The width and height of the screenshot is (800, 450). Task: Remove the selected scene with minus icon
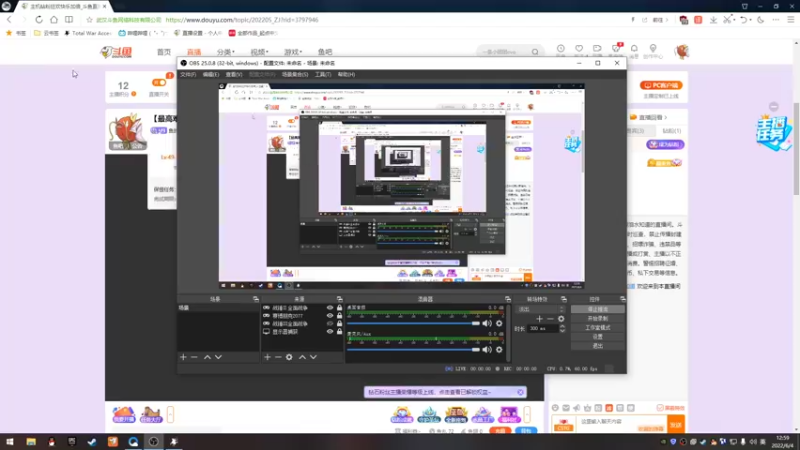coord(194,357)
